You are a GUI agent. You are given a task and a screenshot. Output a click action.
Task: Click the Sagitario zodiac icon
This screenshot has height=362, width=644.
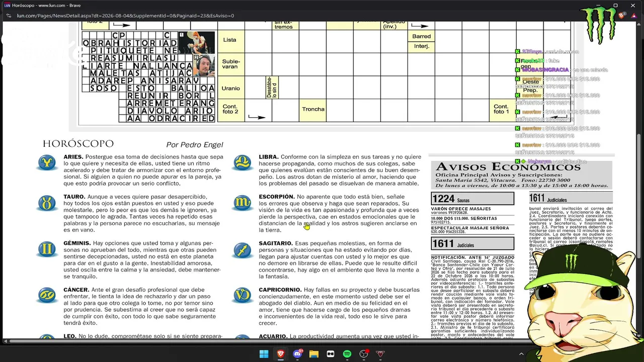[242, 249]
